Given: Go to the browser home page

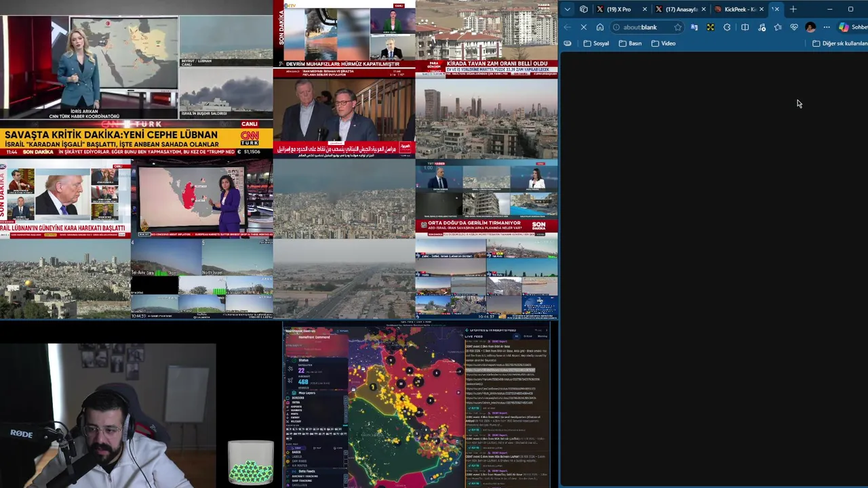Looking at the screenshot, I should (x=600, y=27).
